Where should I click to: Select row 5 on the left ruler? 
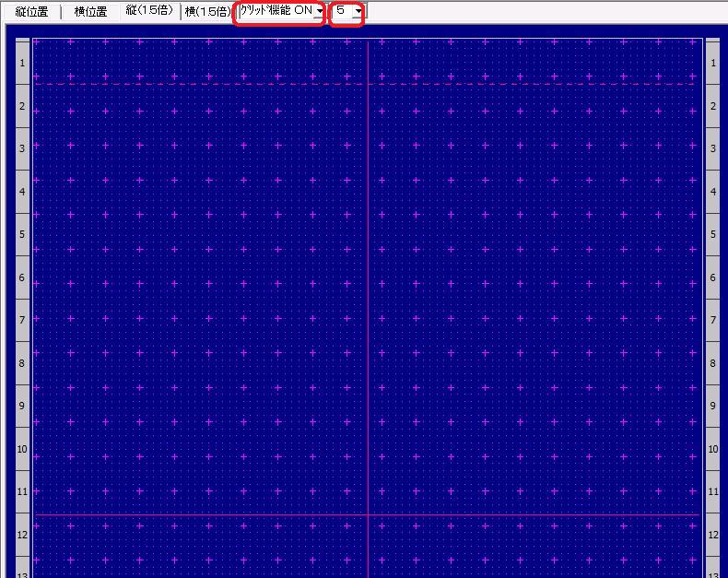tap(22, 234)
